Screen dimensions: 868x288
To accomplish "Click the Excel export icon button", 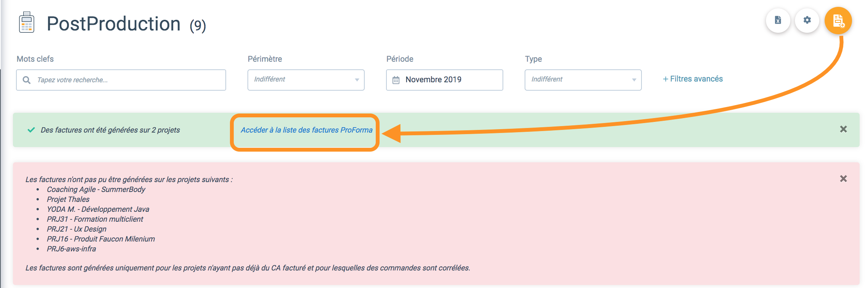I will pos(778,20).
